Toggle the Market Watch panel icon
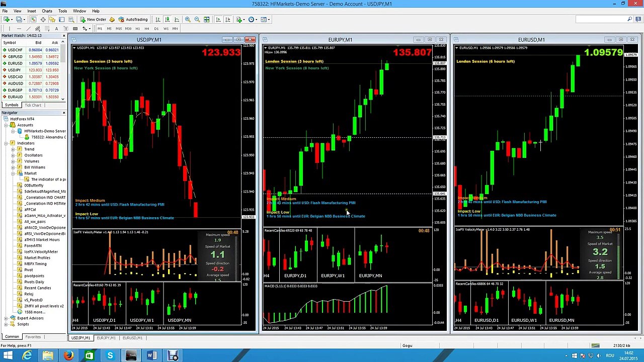644x362 pixels. pyautogui.click(x=33, y=19)
